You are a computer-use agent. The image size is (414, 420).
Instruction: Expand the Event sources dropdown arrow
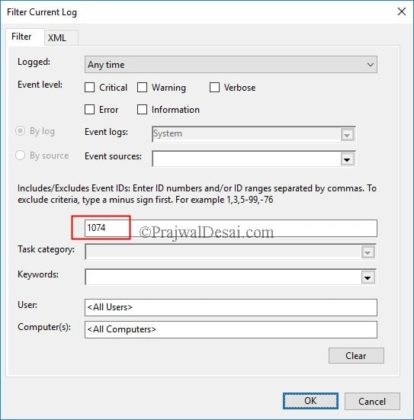[x=347, y=159]
